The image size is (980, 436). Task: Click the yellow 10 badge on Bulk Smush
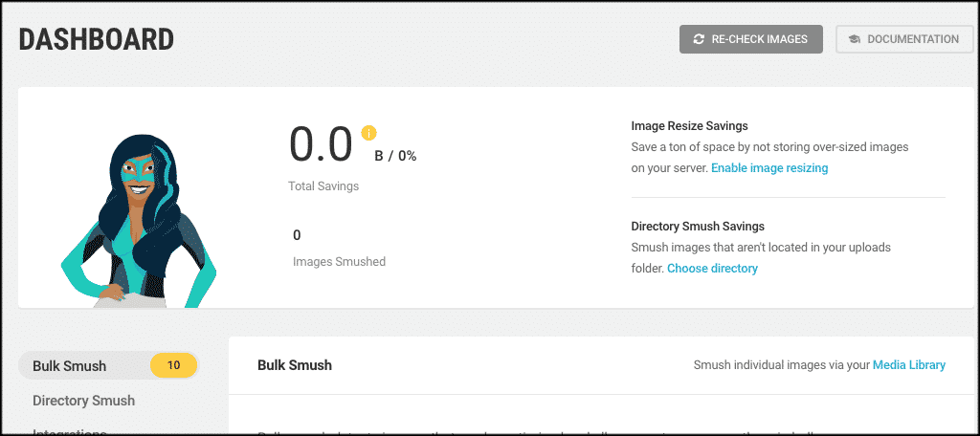[174, 365]
